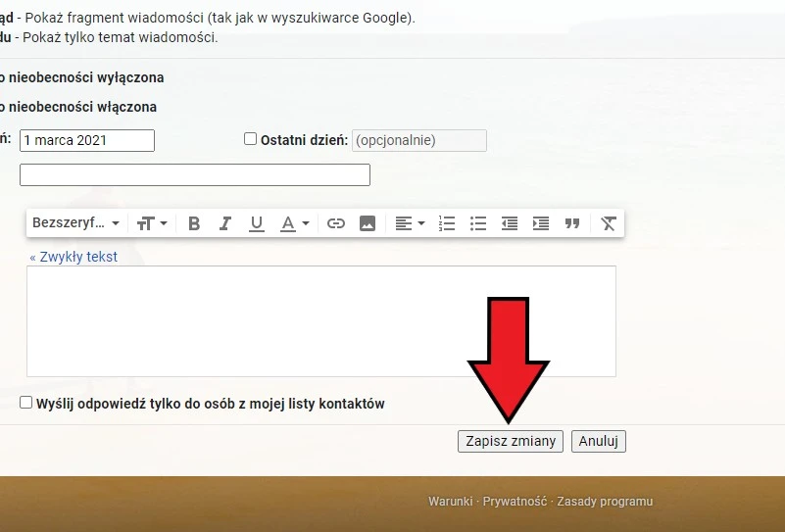Open the text color picker
This screenshot has height=532, width=785.
click(294, 223)
